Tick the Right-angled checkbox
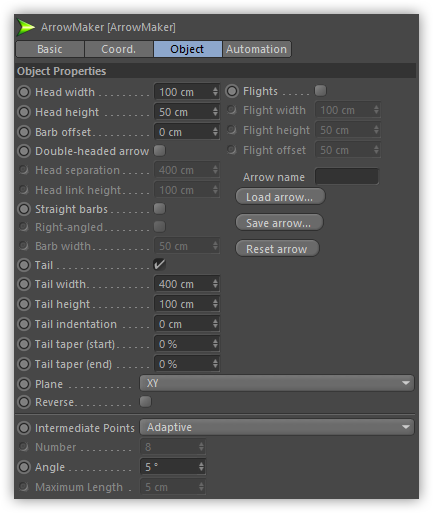 click(160, 227)
